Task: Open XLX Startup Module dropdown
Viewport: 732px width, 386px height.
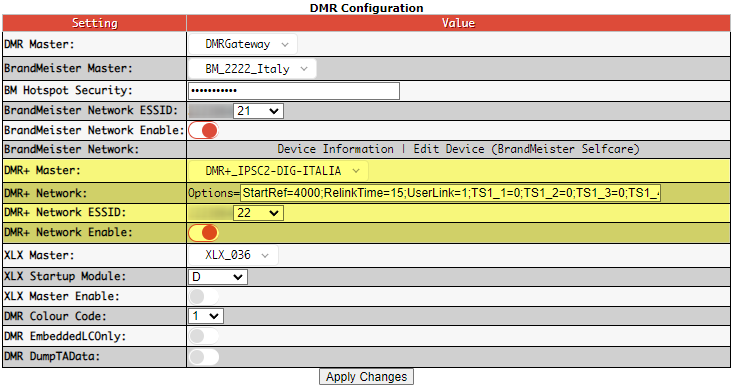Action: coord(218,277)
